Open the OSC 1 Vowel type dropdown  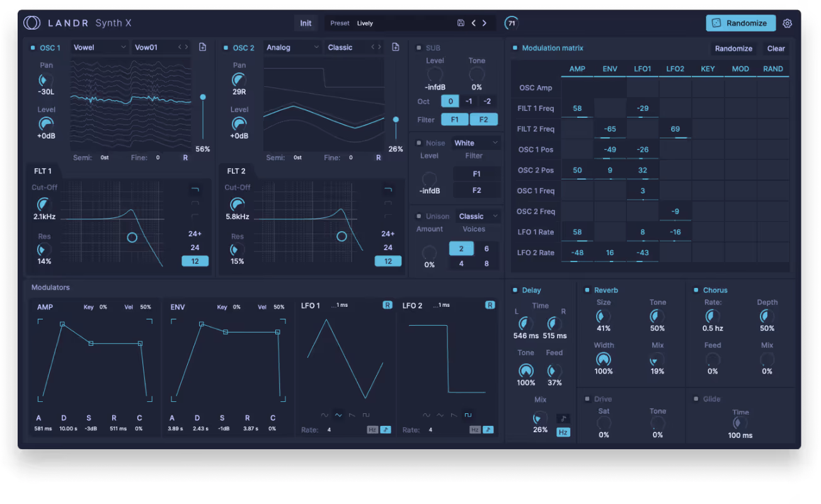[100, 47]
